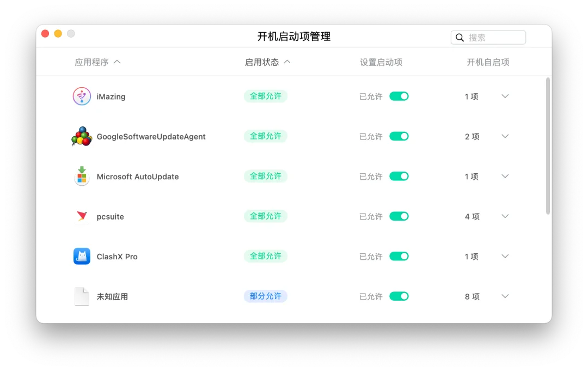This screenshot has width=588, height=371.
Task: Click 已允许 label in pcsuite row
Action: click(x=371, y=217)
